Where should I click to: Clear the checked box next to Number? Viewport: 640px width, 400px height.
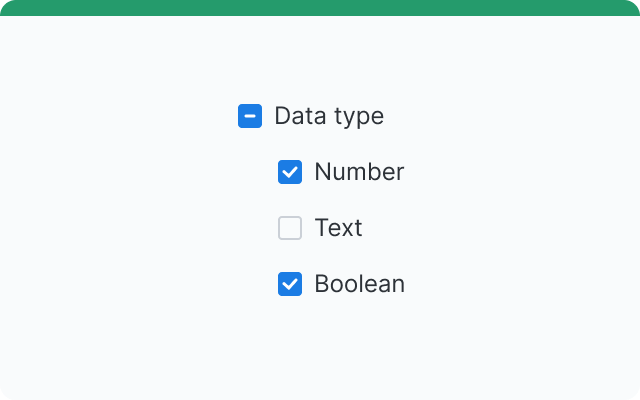coord(290,172)
